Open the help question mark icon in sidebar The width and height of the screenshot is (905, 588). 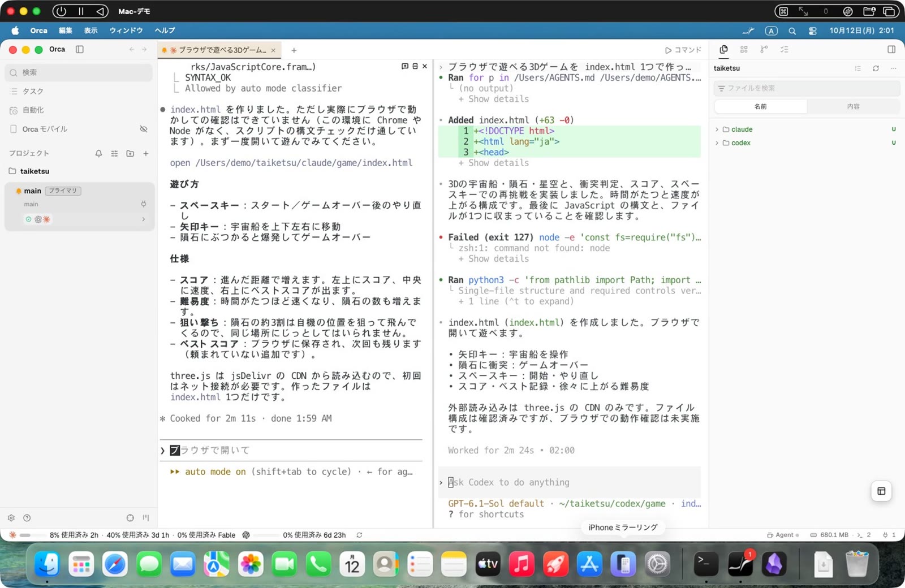tap(27, 518)
